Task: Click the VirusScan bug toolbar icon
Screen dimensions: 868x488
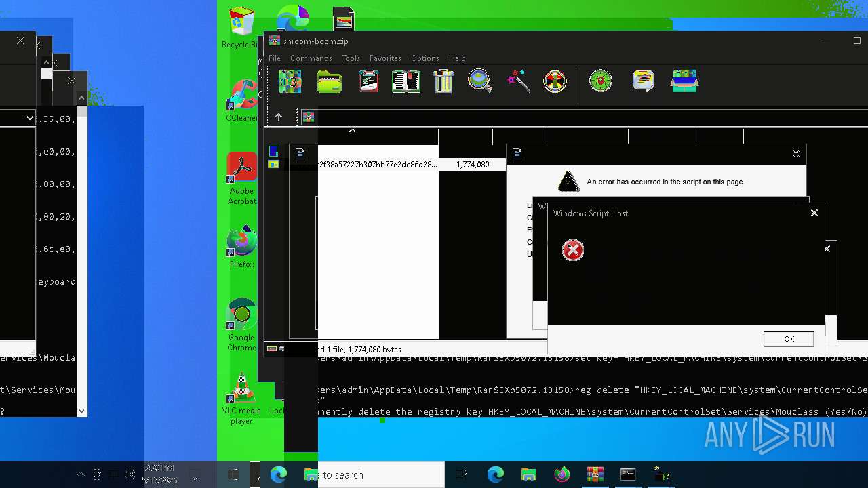Action: point(601,81)
